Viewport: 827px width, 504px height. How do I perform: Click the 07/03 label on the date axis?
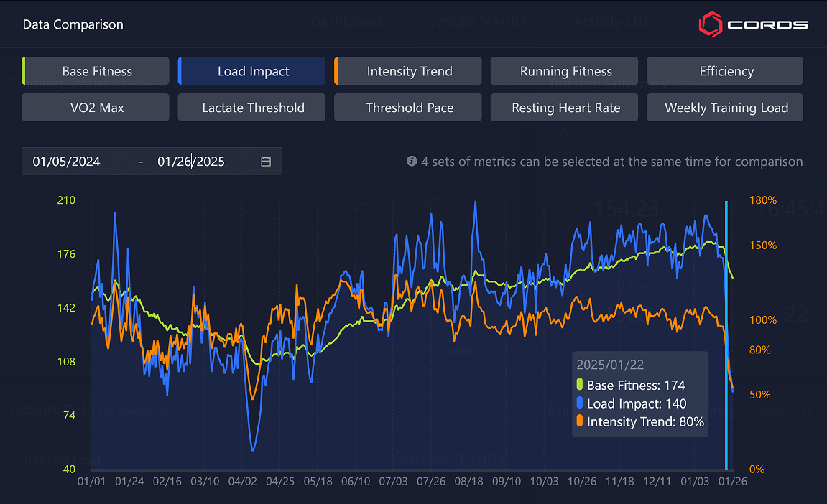(x=394, y=480)
